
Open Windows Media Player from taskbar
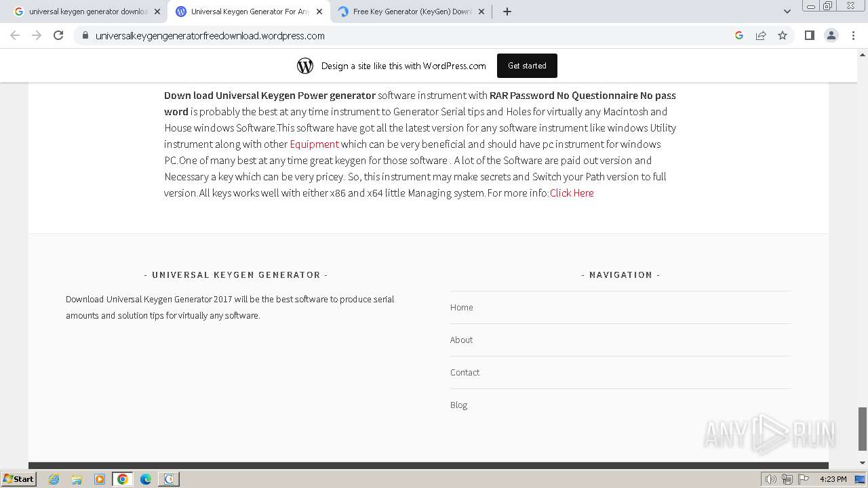pyautogui.click(x=100, y=479)
